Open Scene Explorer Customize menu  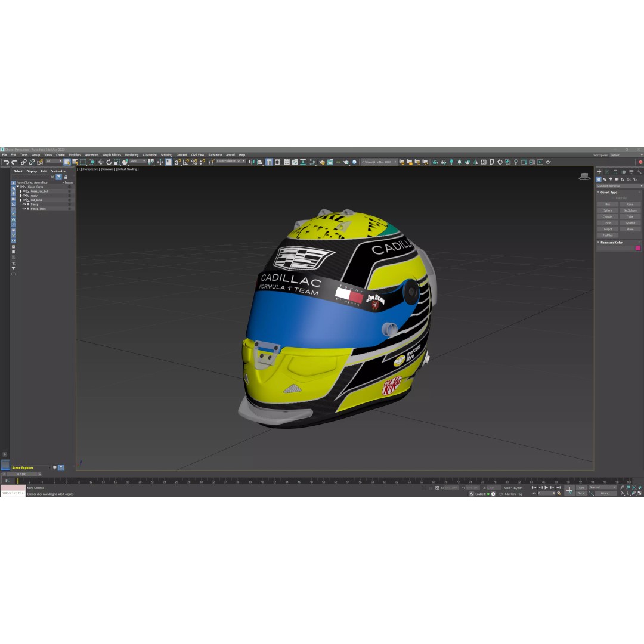pos(58,171)
